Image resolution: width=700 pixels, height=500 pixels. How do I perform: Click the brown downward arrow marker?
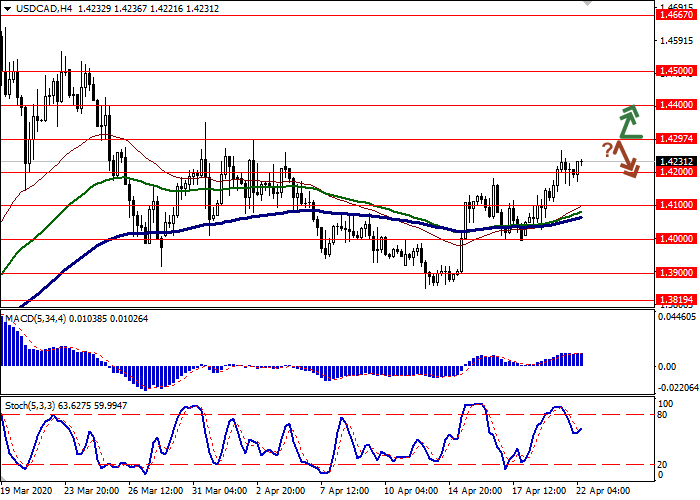pyautogui.click(x=626, y=160)
